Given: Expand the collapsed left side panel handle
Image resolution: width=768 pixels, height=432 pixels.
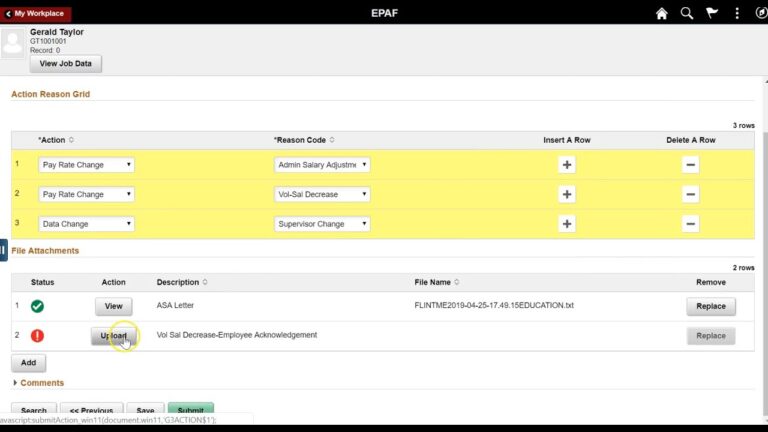Looking at the screenshot, I should pyautogui.click(x=4, y=250).
